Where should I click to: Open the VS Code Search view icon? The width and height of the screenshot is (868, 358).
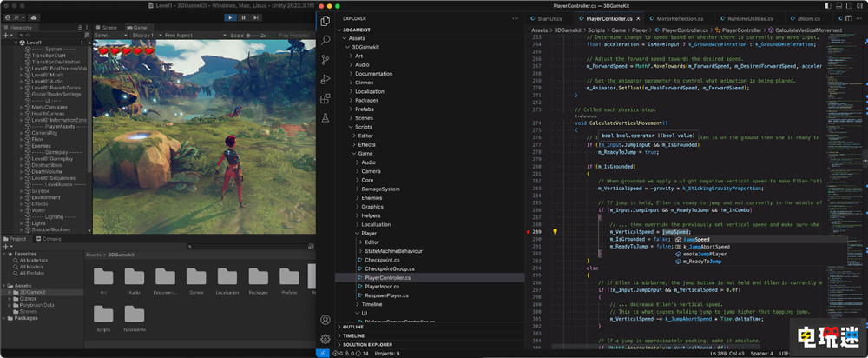point(325,40)
